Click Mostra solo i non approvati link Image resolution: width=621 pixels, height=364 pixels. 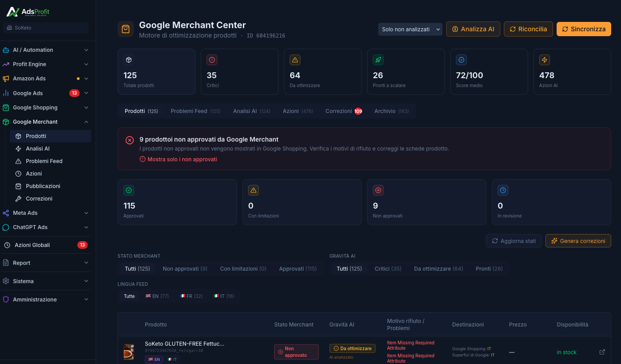coord(178,159)
